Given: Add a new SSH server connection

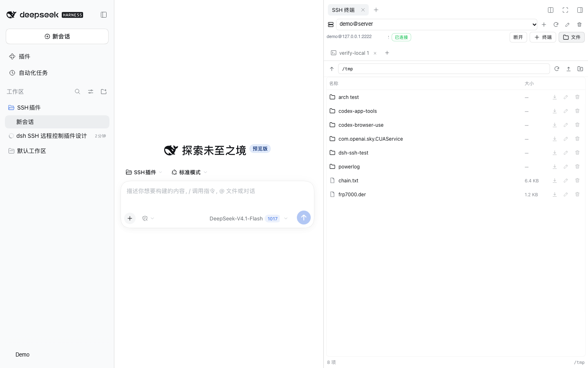Looking at the screenshot, I should (544, 25).
